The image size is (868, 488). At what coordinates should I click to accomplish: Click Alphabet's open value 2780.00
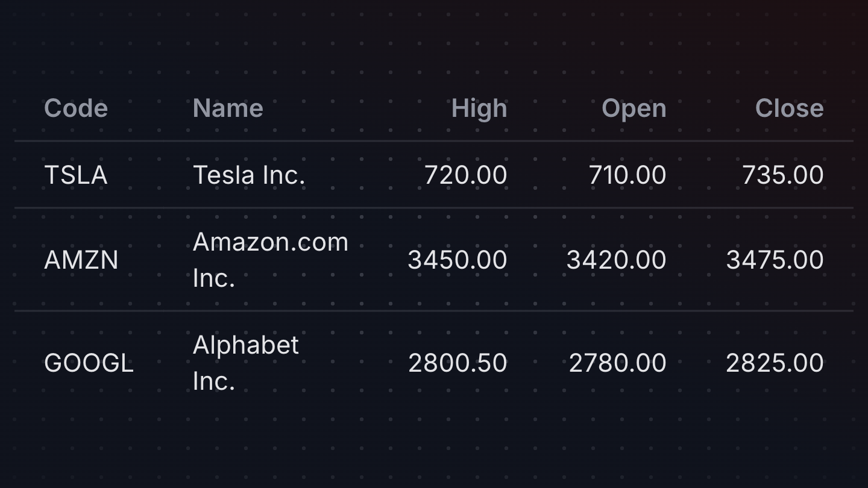(x=618, y=363)
